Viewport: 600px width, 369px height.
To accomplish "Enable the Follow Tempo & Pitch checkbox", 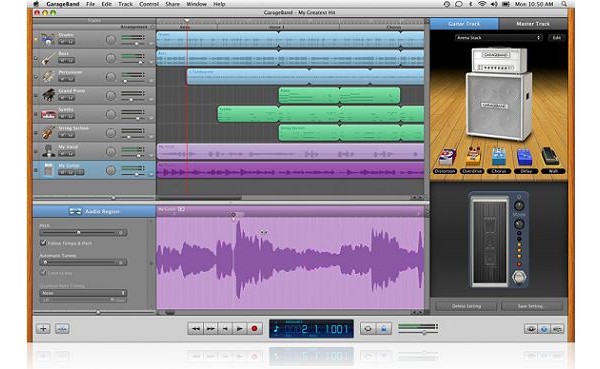I will (43, 243).
